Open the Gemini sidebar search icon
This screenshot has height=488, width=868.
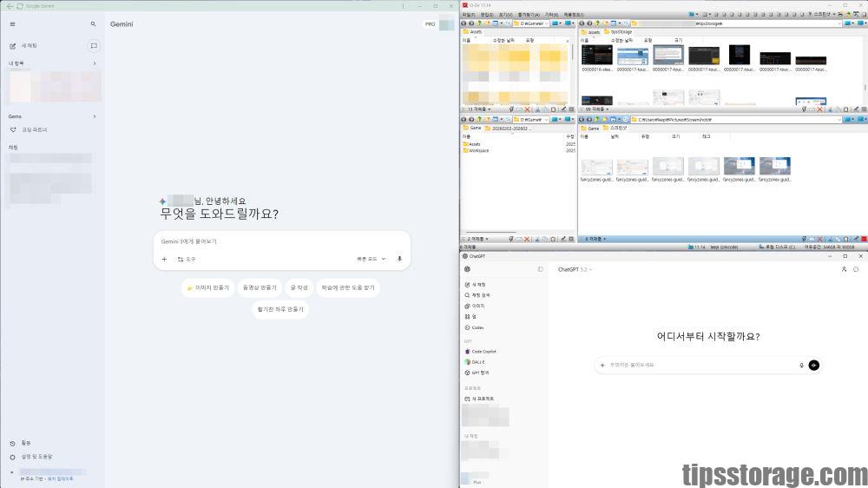pos(94,24)
